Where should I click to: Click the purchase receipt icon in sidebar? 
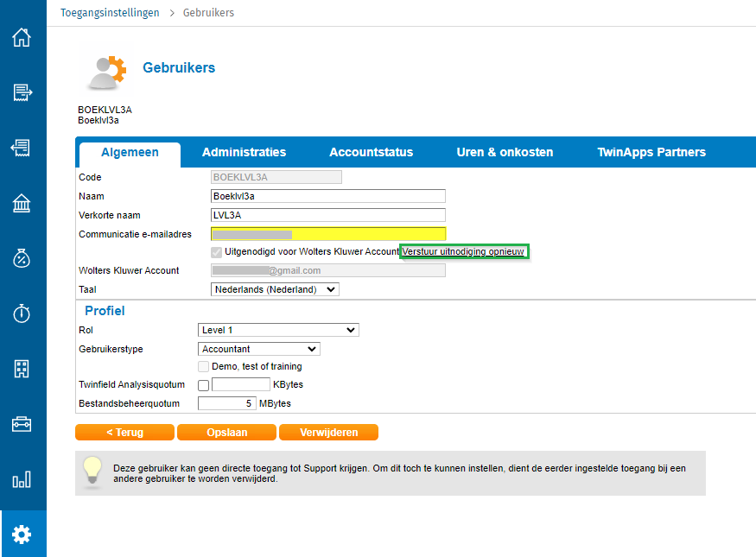tap(22, 148)
